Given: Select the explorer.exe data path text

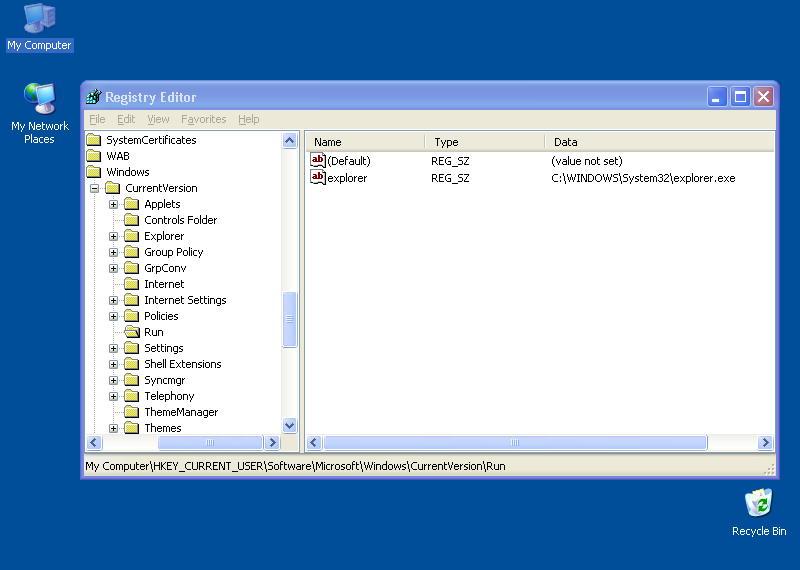Looking at the screenshot, I should 643,178.
